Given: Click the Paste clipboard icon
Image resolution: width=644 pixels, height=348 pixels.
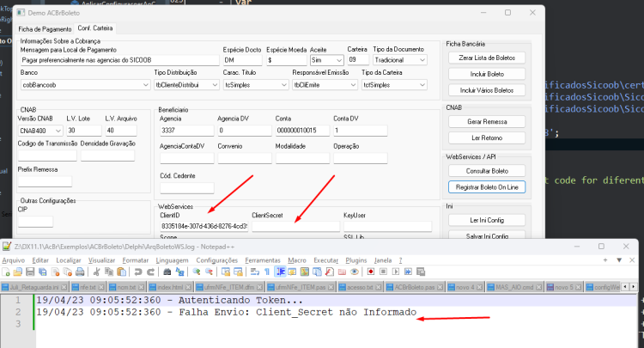Looking at the screenshot, I should click(x=122, y=272).
